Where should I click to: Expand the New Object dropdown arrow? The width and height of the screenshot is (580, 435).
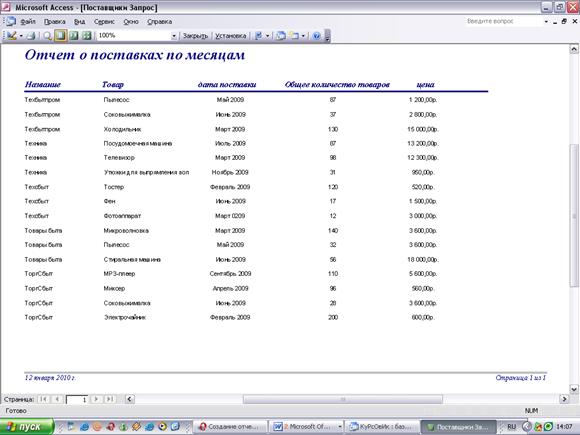coord(303,36)
